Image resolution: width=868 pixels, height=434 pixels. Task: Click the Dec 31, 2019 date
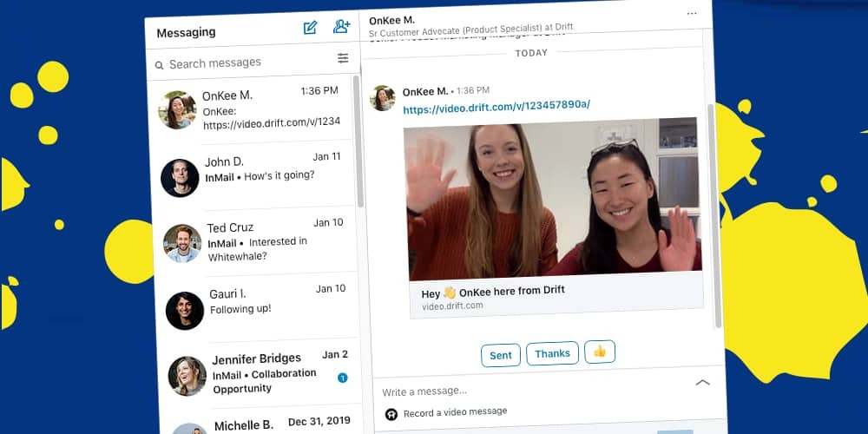coord(319,421)
